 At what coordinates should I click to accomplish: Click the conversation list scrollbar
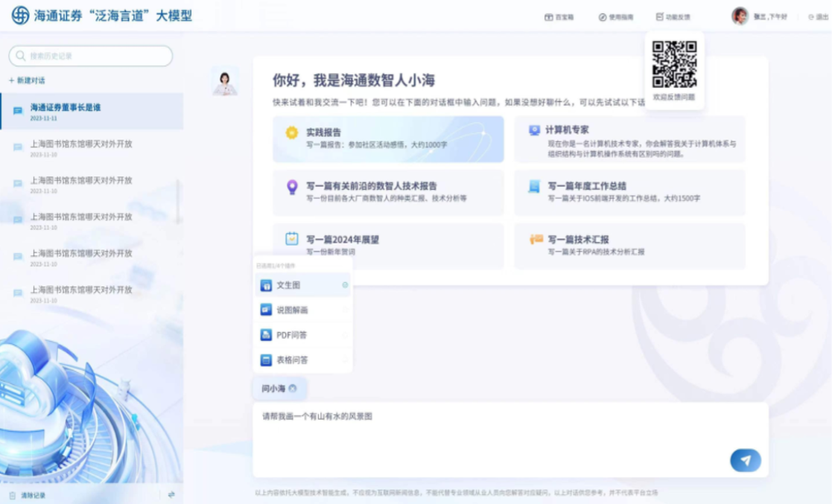178,202
